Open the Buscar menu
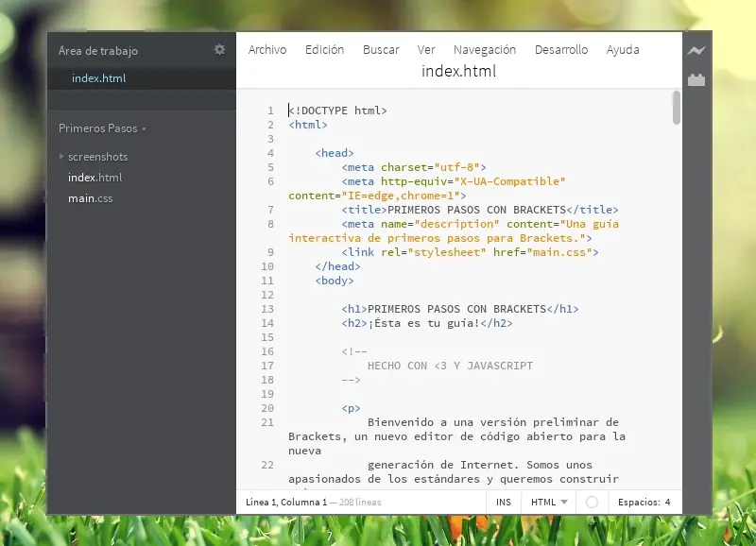756x546 pixels. point(381,50)
